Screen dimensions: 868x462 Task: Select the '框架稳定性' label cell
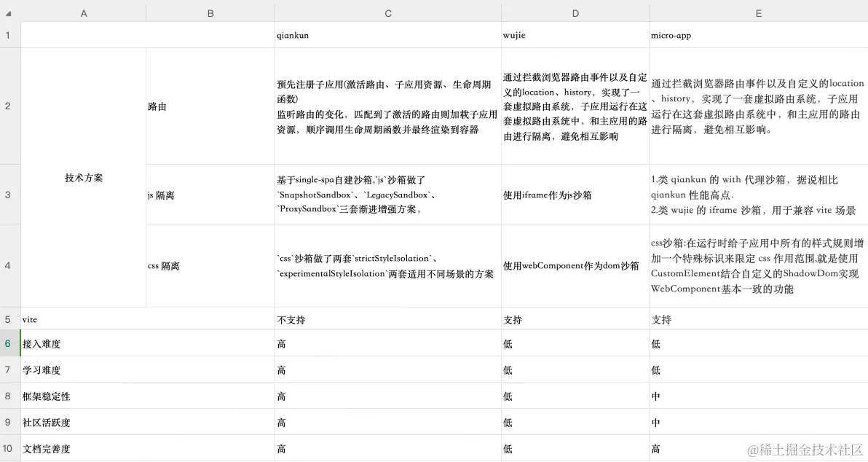click(x=148, y=396)
